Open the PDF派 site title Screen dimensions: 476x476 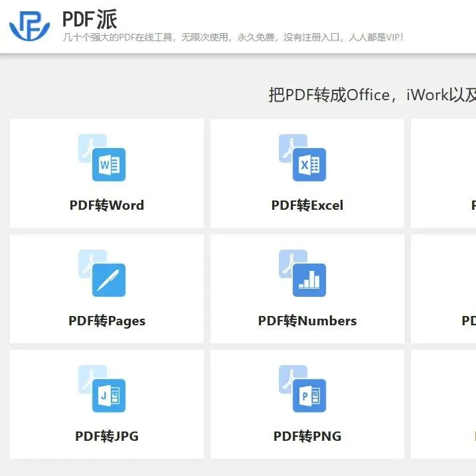coord(90,19)
